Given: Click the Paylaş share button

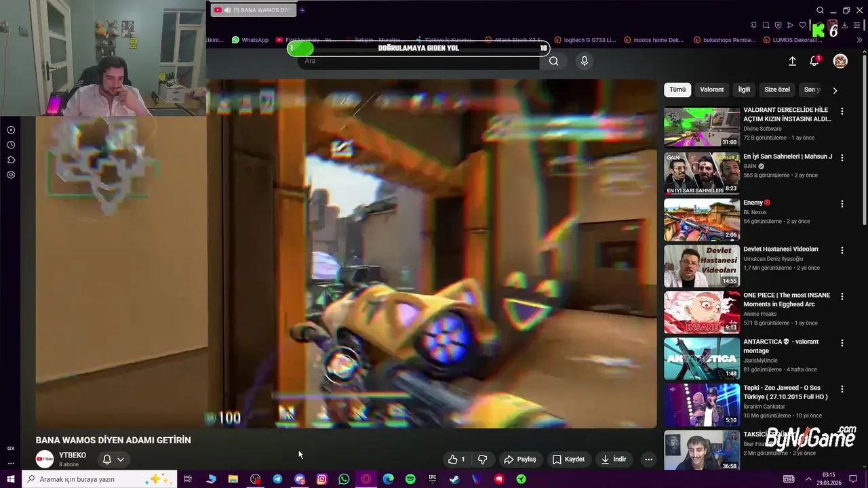Looking at the screenshot, I should [520, 460].
